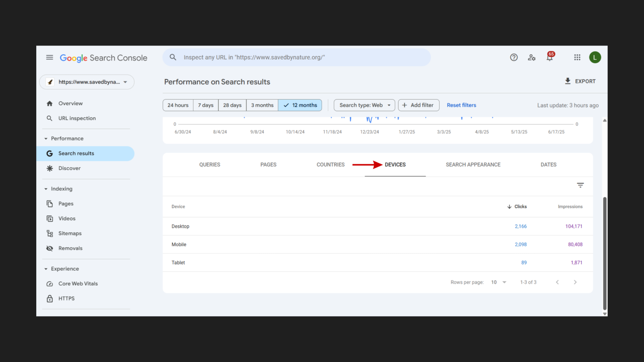
Task: Open the Google apps grid
Action: 577,58
